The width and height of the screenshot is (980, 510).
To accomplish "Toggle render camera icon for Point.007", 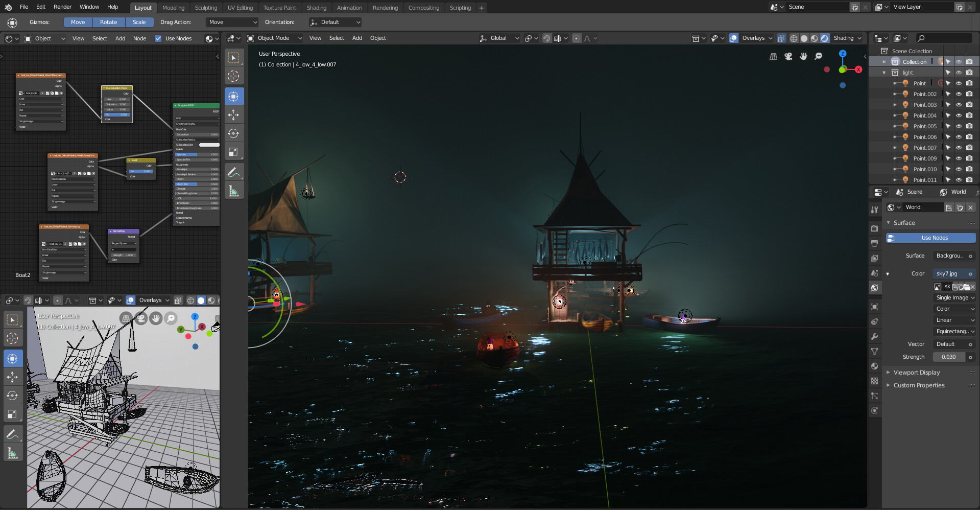I will (x=969, y=148).
